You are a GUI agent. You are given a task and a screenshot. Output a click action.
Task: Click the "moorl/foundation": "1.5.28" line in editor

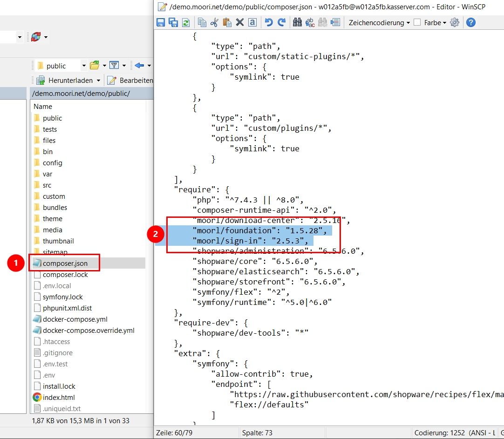click(260, 230)
